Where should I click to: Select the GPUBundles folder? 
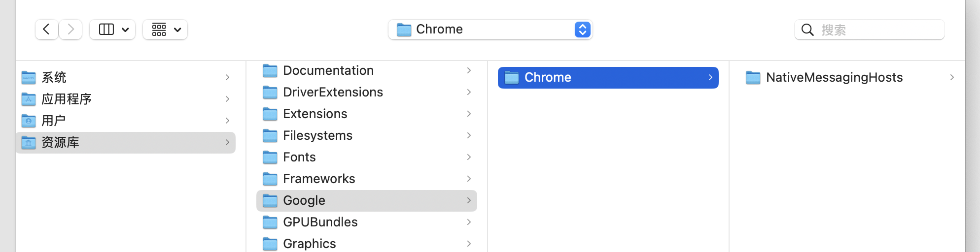[320, 222]
